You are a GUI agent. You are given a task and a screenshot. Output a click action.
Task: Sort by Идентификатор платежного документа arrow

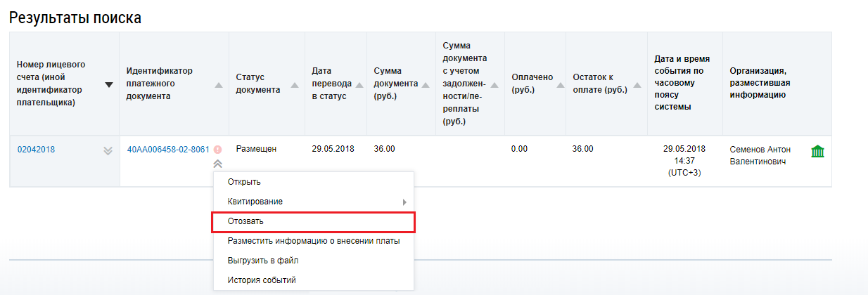click(x=219, y=85)
